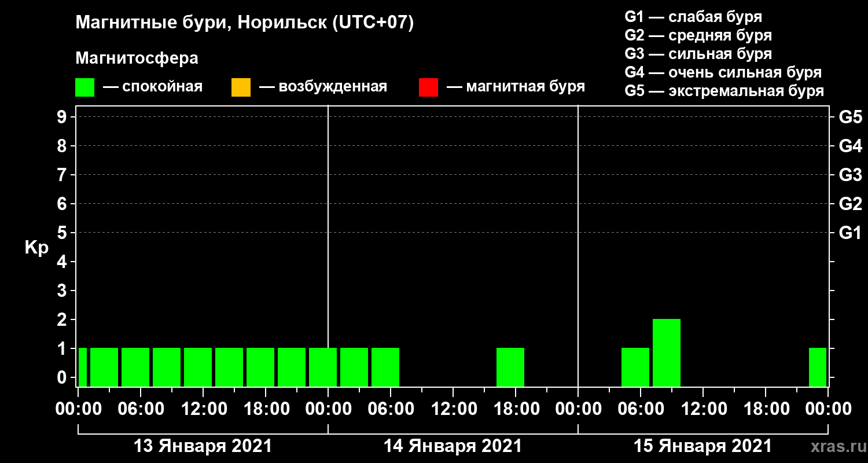Click the green calm magnetosphere legend swatch
Viewport: 868px width, 463px height.
[x=84, y=87]
